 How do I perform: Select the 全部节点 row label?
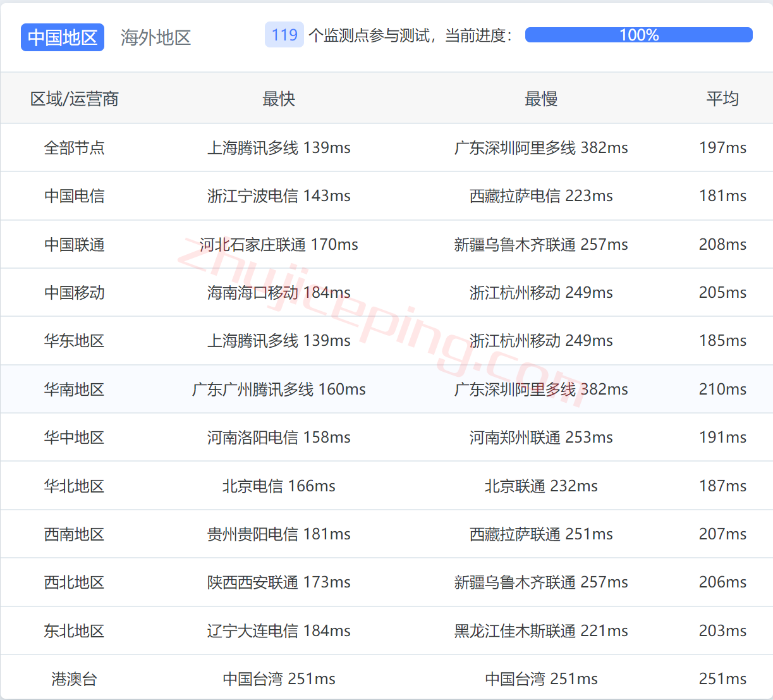[74, 148]
